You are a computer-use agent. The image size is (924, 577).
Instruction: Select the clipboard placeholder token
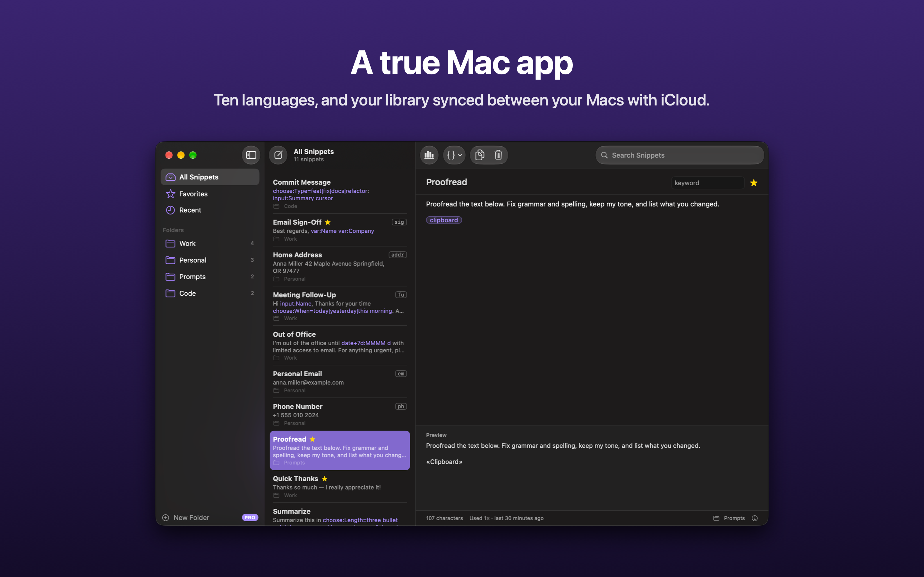444,220
